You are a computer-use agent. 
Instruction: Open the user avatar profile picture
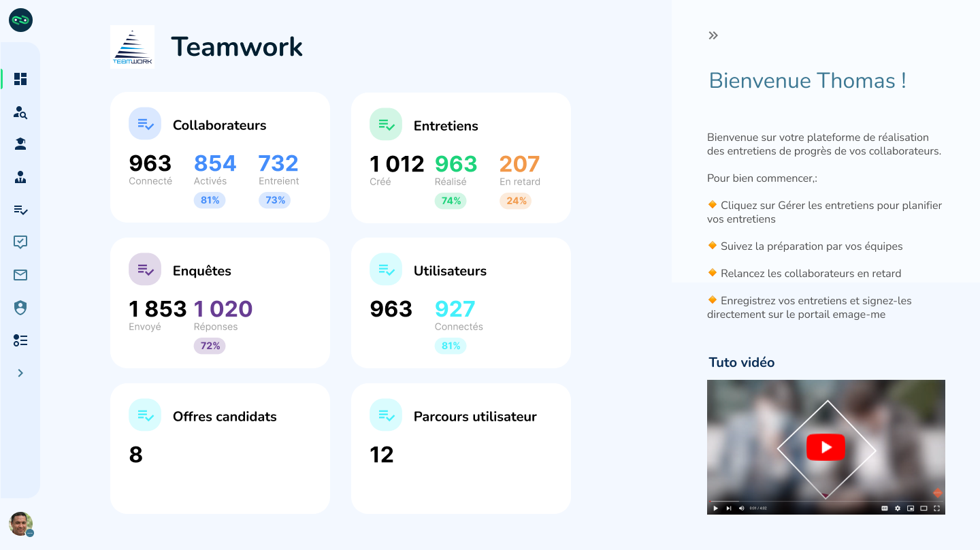coord(20,524)
